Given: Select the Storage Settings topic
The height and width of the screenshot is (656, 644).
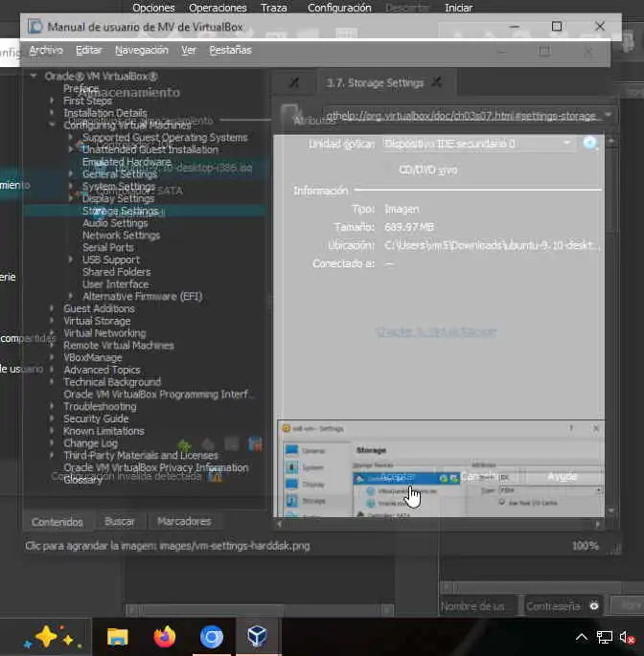Looking at the screenshot, I should click(120, 211).
